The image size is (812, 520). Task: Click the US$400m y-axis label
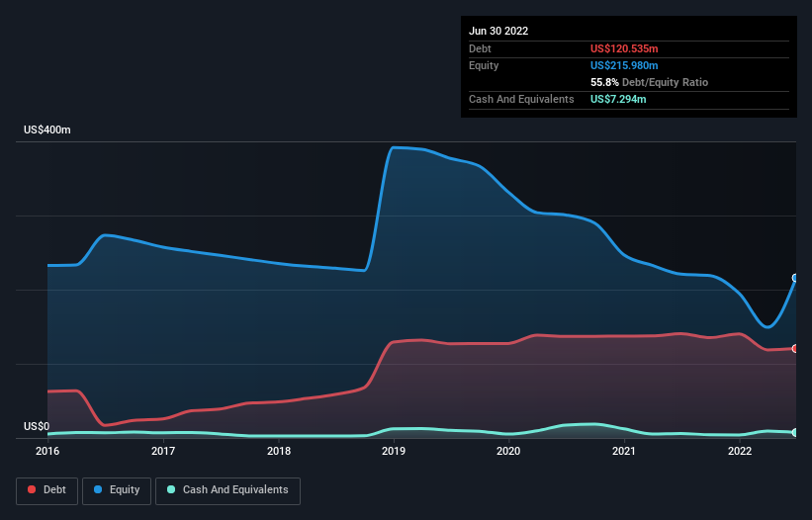47,130
